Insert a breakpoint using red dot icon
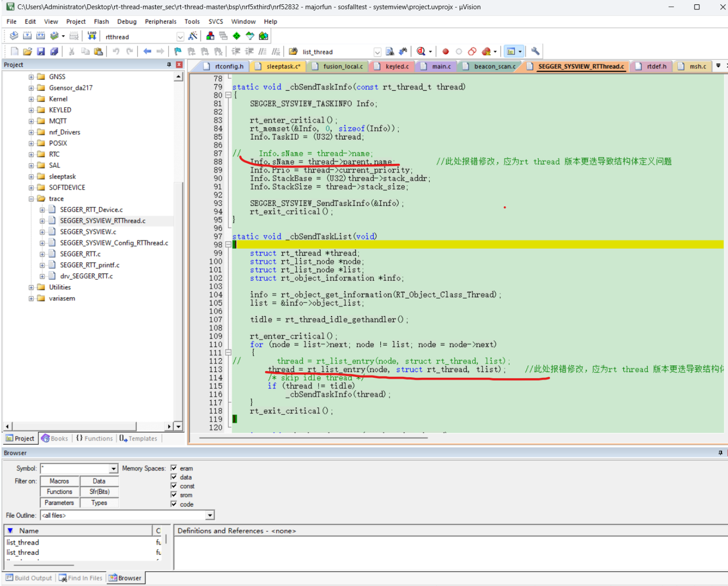This screenshot has height=586, width=728. point(445,51)
